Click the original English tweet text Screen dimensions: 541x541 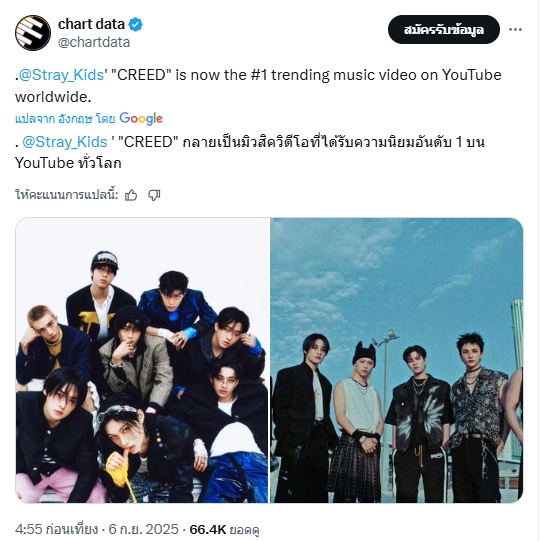pos(258,86)
